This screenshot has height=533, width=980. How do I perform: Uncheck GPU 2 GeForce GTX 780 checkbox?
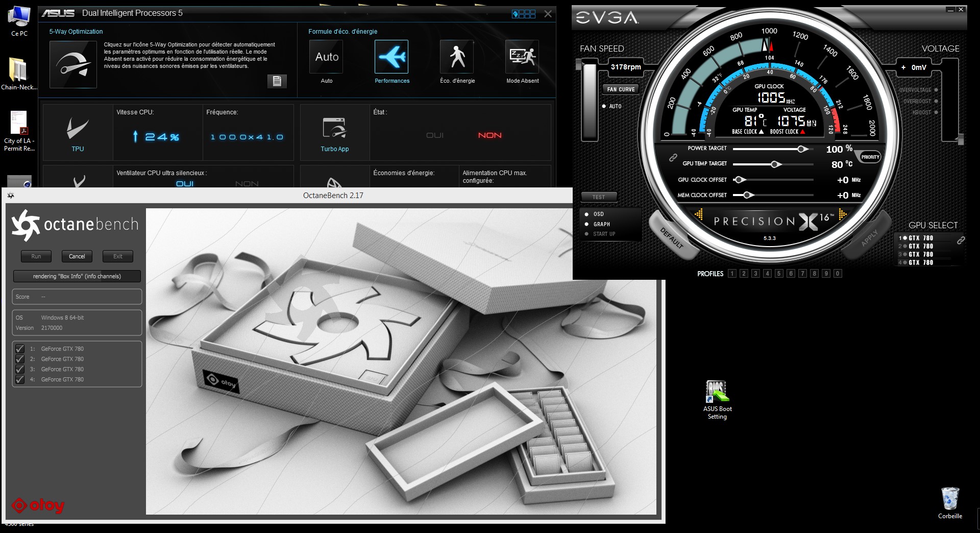[x=20, y=359]
